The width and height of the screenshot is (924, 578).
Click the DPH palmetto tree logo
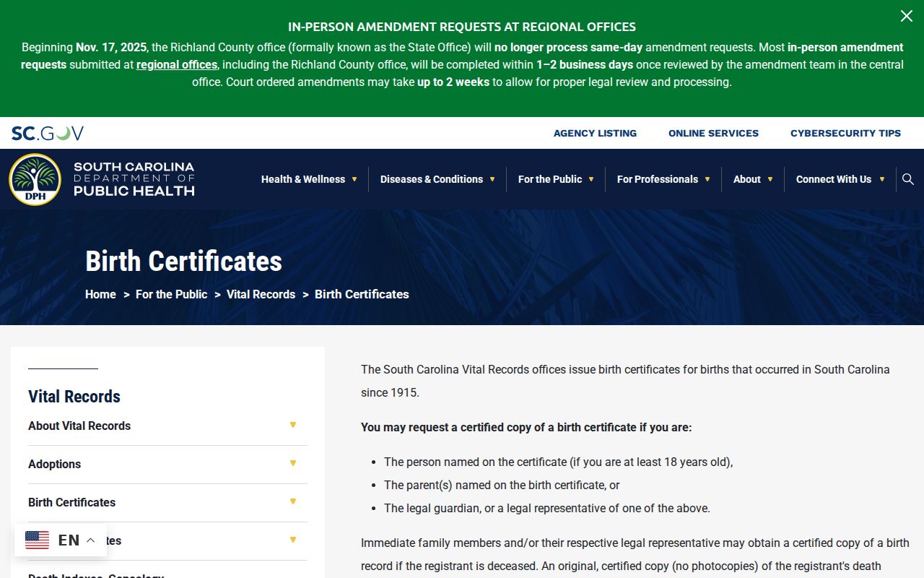[35, 179]
